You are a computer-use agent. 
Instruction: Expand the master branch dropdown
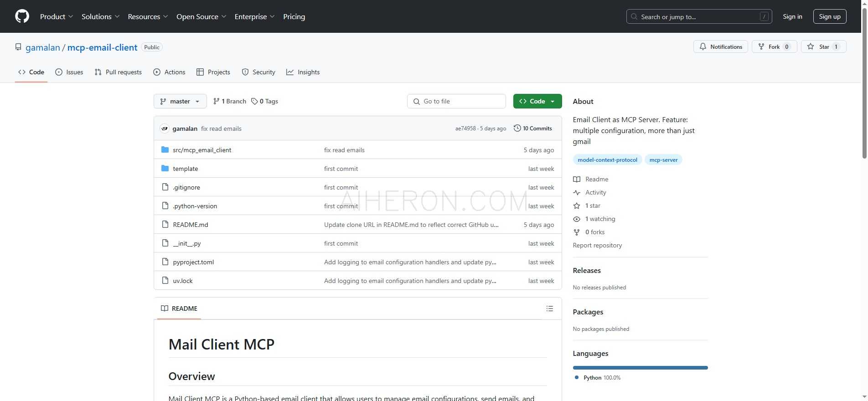[180, 101]
